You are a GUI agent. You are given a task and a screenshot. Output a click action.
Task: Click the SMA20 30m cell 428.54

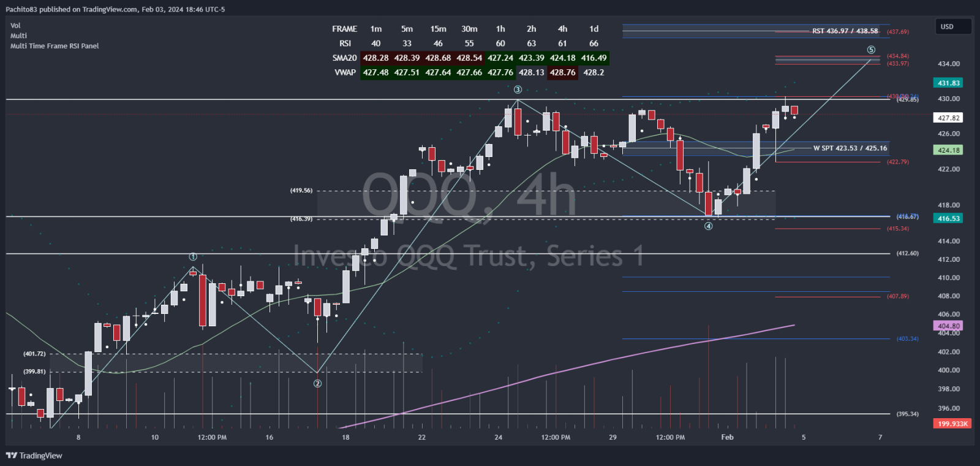coord(469,58)
